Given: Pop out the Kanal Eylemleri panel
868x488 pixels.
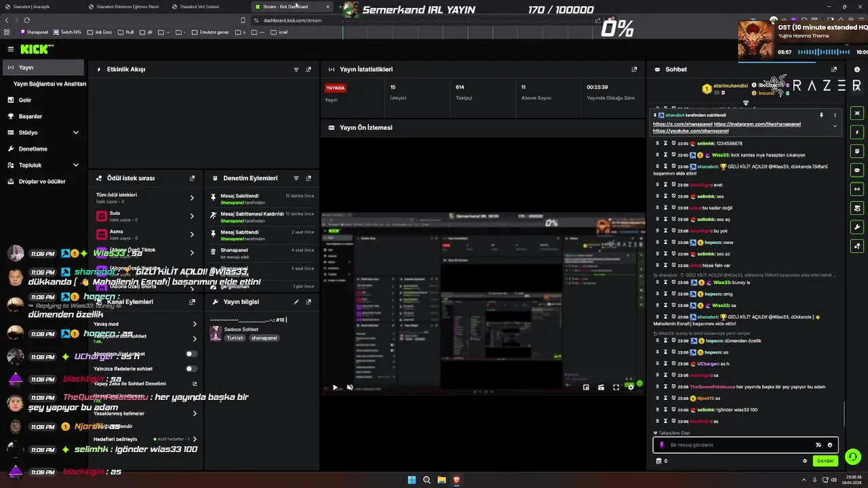Looking at the screenshot, I should (192, 302).
